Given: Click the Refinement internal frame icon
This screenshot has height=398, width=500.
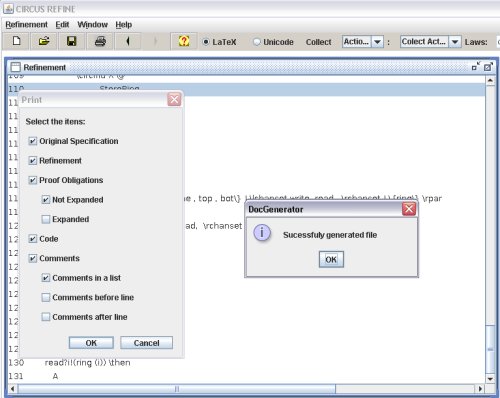Looking at the screenshot, I should [x=15, y=67].
